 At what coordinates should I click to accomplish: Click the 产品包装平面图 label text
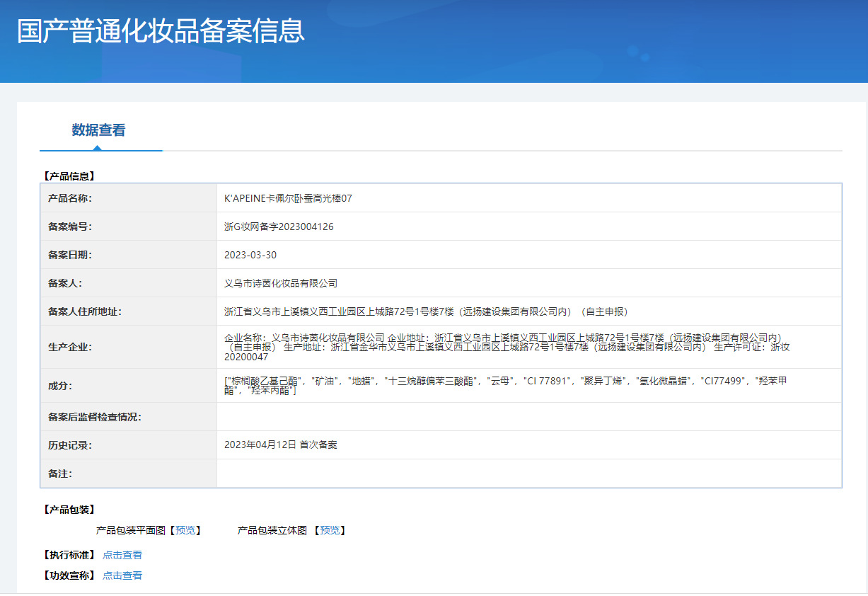pyautogui.click(x=131, y=530)
